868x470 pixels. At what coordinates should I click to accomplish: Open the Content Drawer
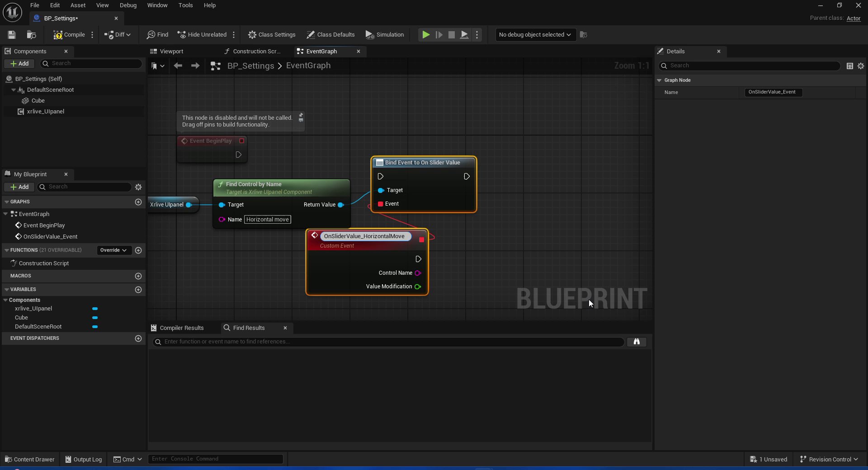[29, 460]
